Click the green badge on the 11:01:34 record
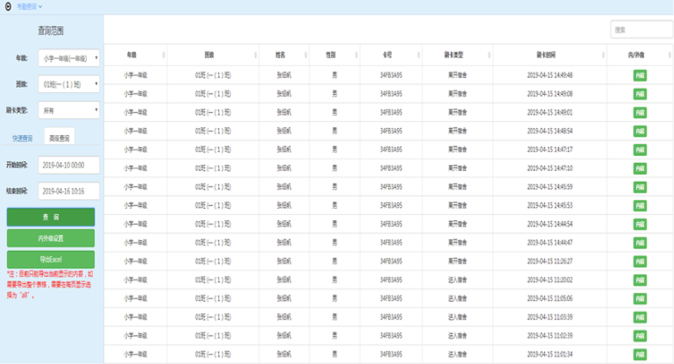Screen dimensions: 674x364 click(x=640, y=355)
